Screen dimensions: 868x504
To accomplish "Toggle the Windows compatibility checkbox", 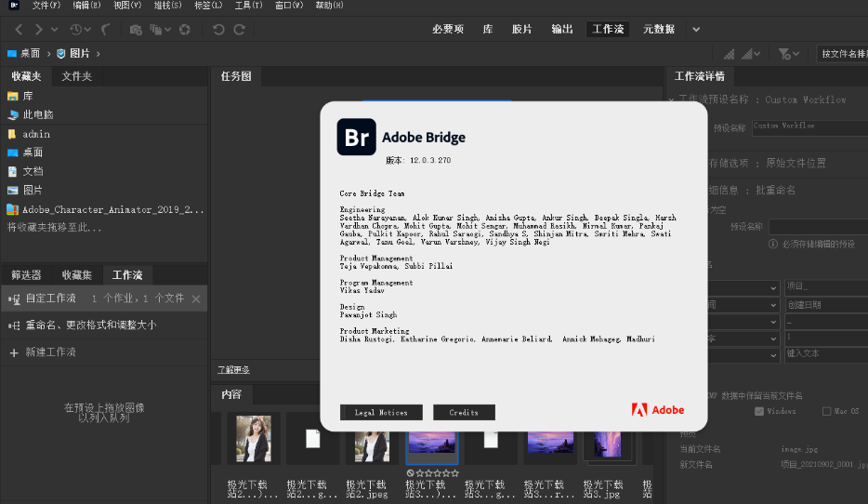I will click(759, 411).
